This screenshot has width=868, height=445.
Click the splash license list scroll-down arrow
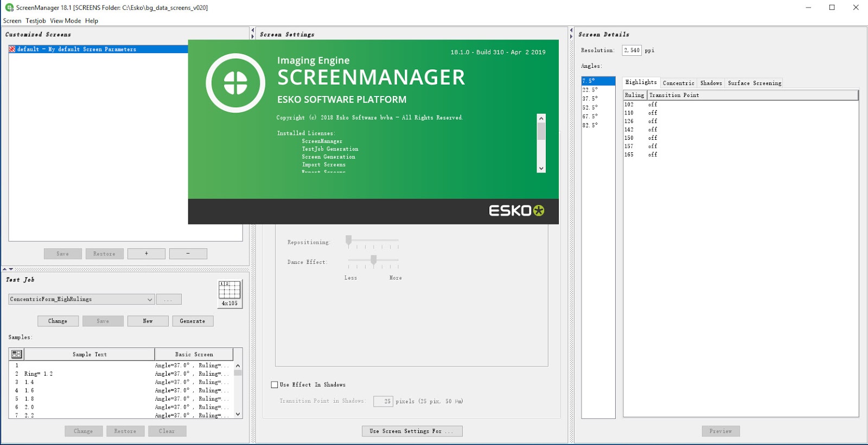click(x=541, y=169)
